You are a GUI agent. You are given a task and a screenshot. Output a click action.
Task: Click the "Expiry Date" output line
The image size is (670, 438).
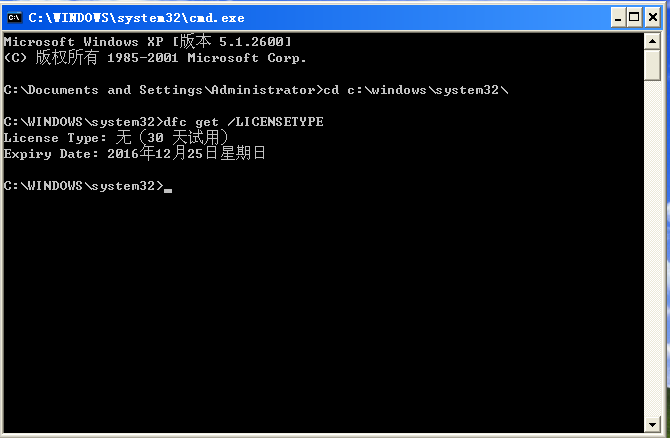pos(135,154)
